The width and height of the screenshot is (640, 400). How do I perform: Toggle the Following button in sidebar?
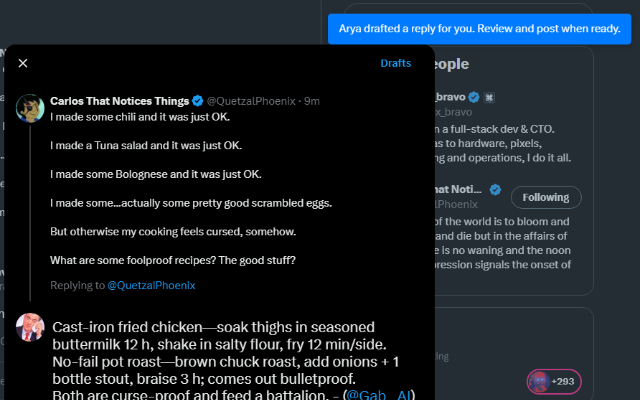(546, 197)
